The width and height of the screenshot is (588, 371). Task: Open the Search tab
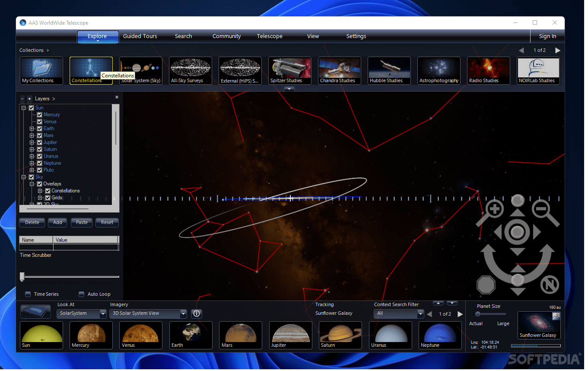183,36
